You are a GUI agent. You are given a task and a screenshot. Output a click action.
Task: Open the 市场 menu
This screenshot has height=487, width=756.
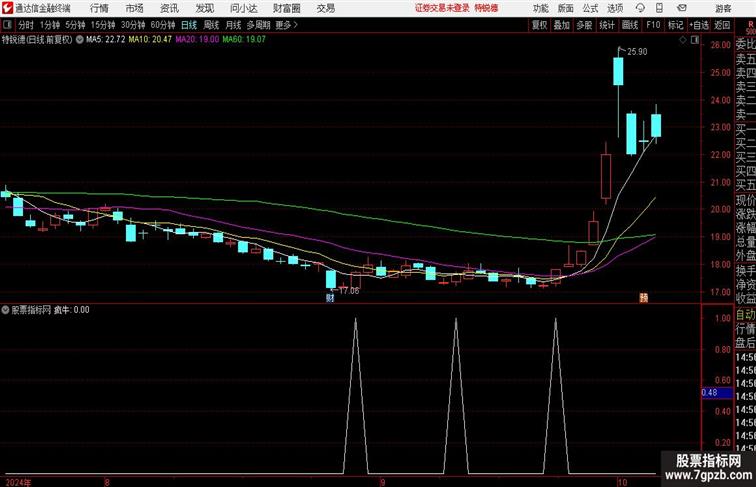coord(134,8)
